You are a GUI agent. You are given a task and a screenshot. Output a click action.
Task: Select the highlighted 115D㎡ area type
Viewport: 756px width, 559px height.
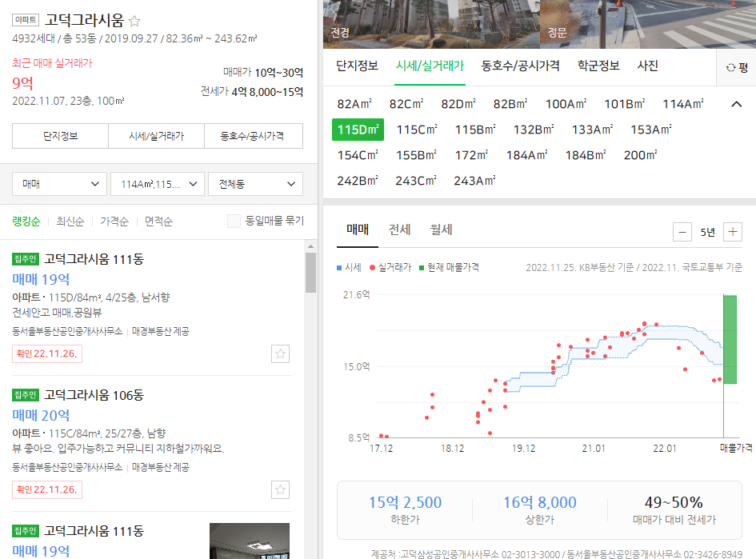click(358, 130)
